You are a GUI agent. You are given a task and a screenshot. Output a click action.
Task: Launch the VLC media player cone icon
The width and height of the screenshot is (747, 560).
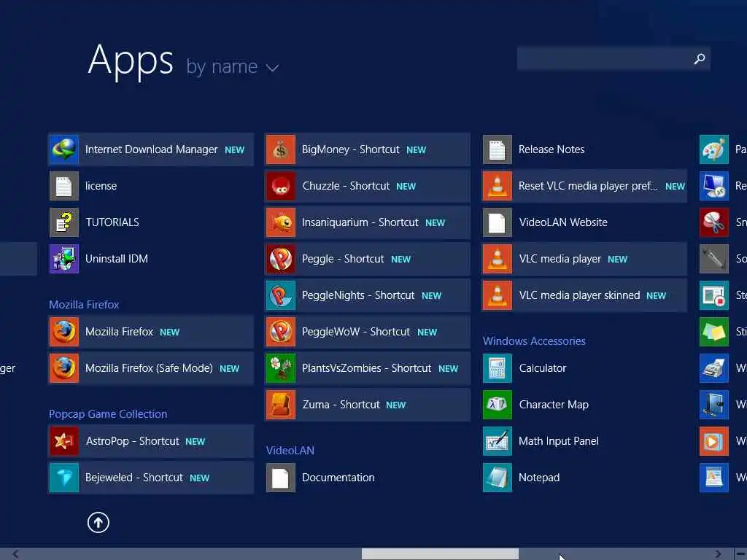pos(498,259)
